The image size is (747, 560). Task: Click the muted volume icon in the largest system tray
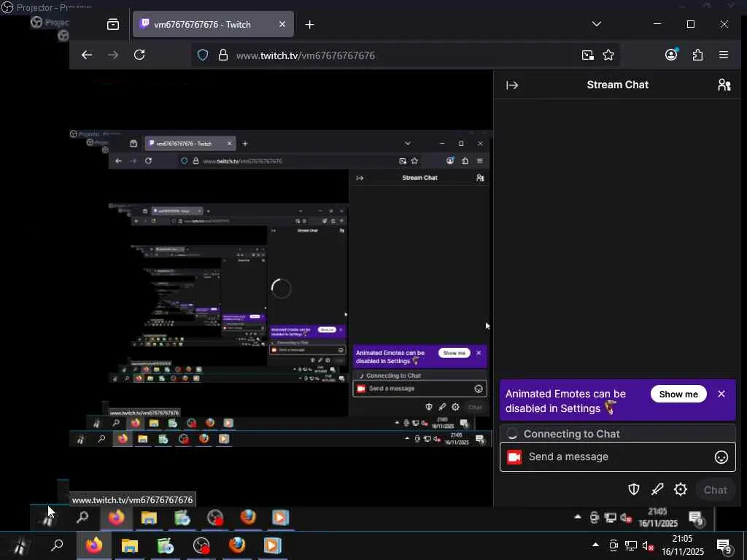tap(648, 545)
